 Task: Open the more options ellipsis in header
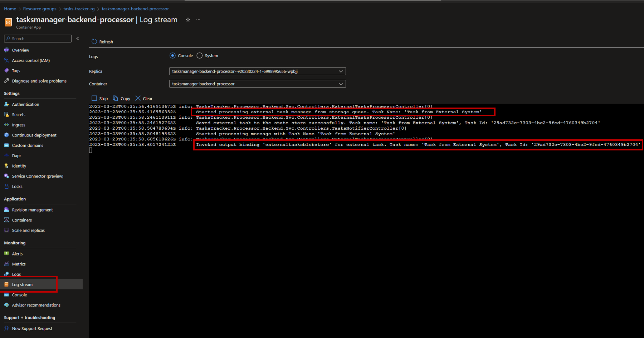[x=198, y=20]
